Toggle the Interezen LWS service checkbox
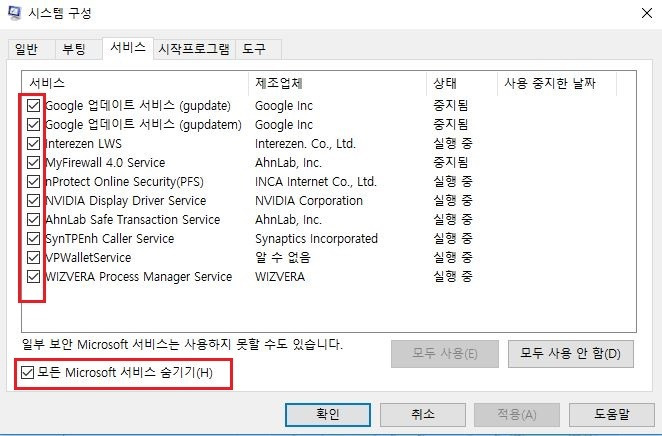The image size is (662, 436). [33, 143]
